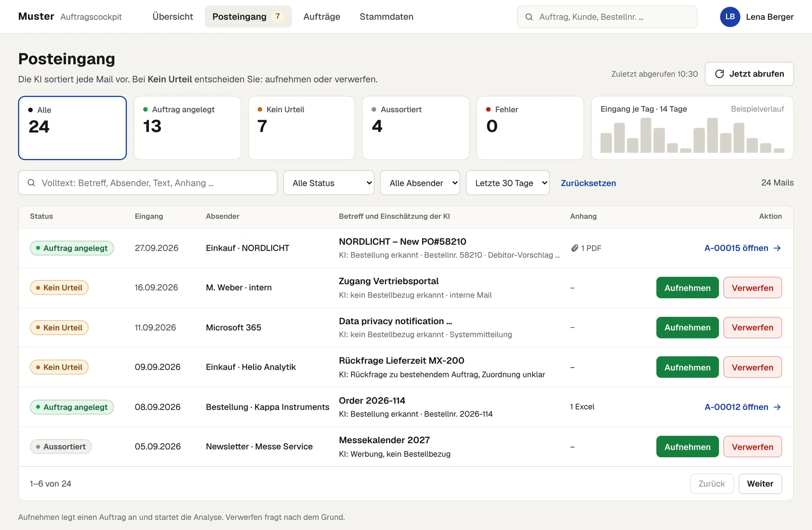Open the Alle Status dropdown

coord(329,183)
